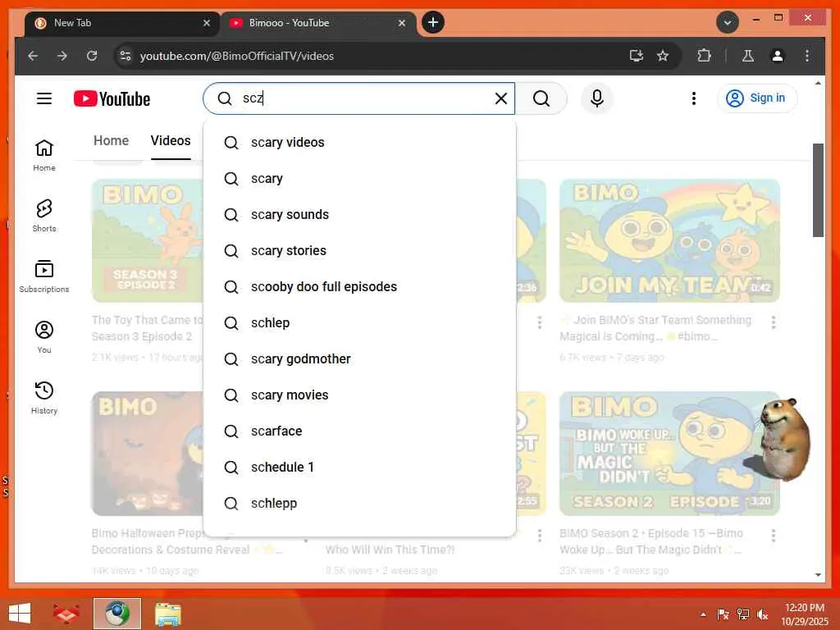840x630 pixels.
Task: Open the browser profile menu
Action: 778,56
